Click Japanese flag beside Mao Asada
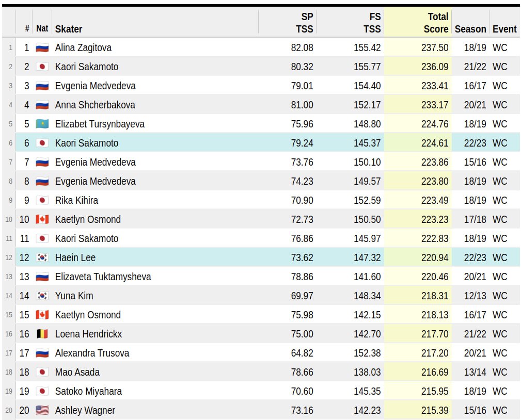This screenshot has height=420, width=521. 42,372
